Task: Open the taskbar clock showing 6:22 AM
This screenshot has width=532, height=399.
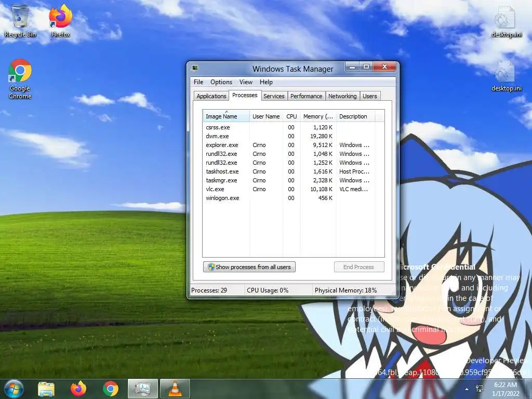Action: coord(506,389)
